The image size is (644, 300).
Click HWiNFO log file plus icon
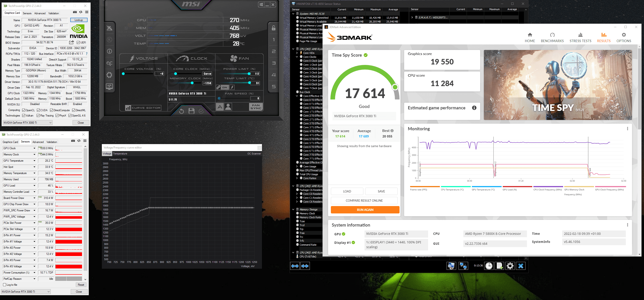click(x=499, y=266)
